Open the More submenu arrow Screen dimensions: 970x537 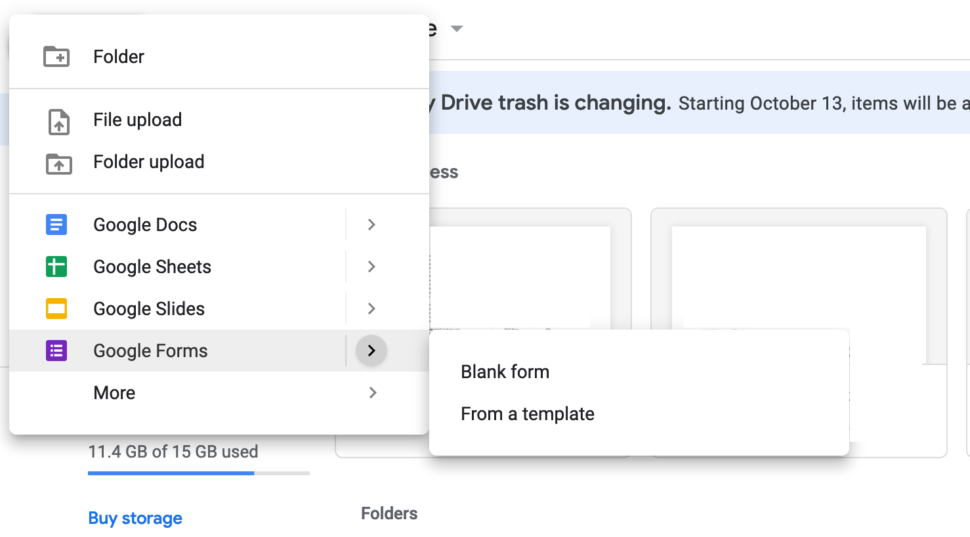(372, 393)
